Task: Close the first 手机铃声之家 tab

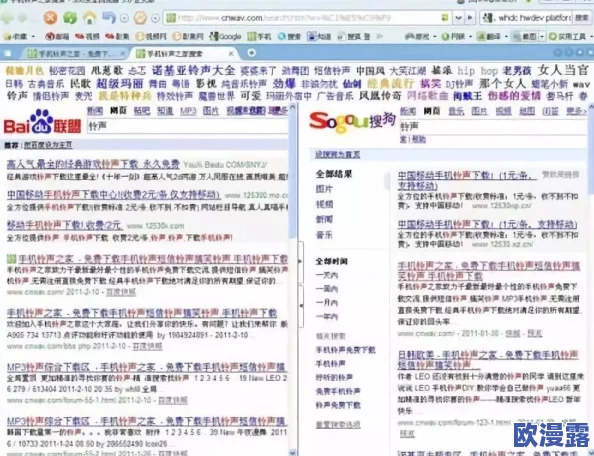Action: 122,54
